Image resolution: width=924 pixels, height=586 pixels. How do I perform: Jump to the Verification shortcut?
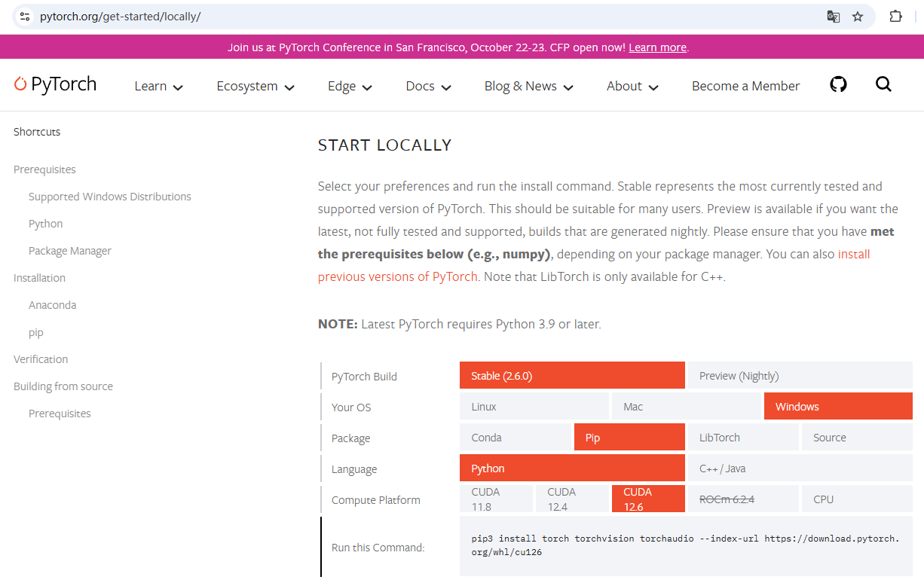coord(41,359)
